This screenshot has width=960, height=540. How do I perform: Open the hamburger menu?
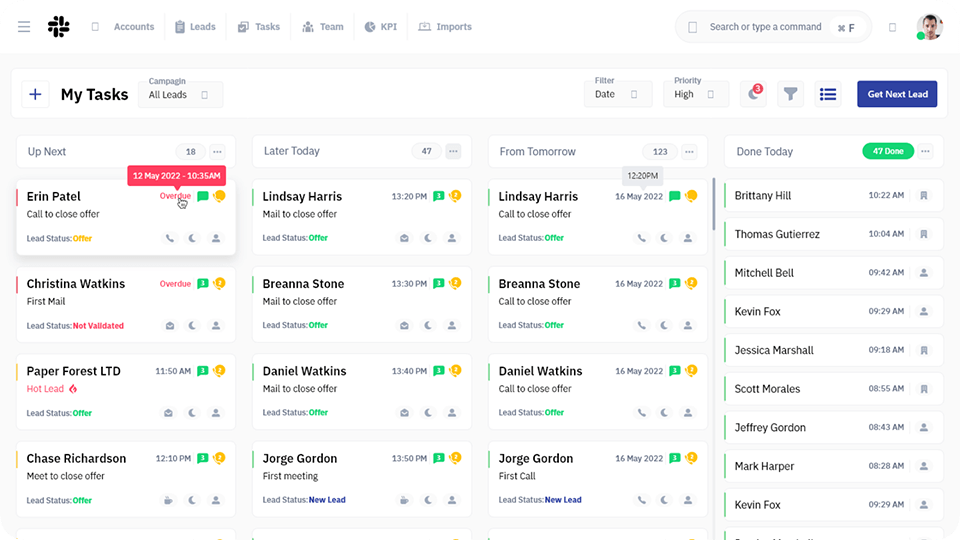(24, 27)
